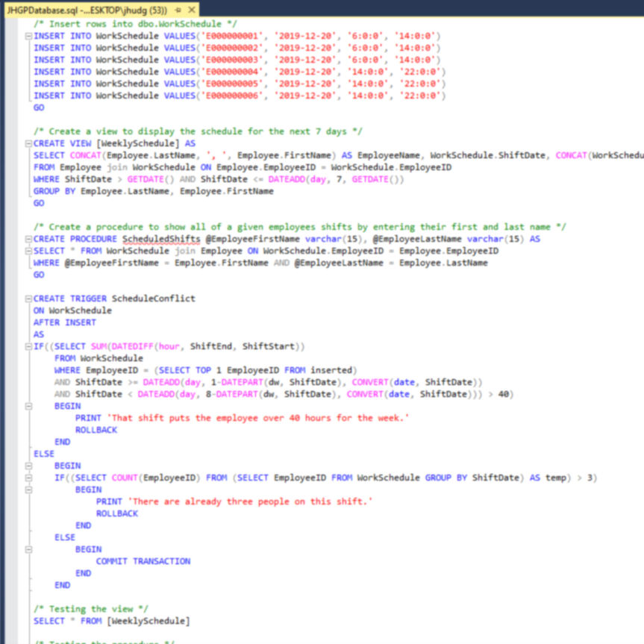Collapse the CREATE TRIGGER ScheduleConflict block
The width and height of the screenshot is (644, 644).
coord(28,298)
